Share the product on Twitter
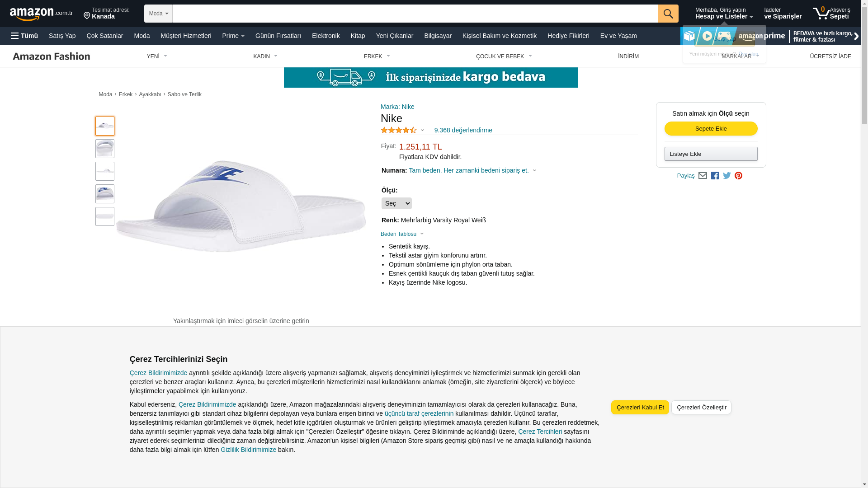Screen dimensions: 868x488 (x=727, y=175)
